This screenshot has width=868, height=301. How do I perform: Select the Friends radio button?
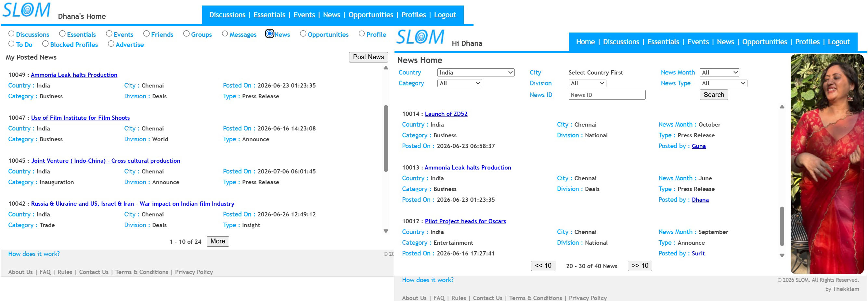[146, 34]
